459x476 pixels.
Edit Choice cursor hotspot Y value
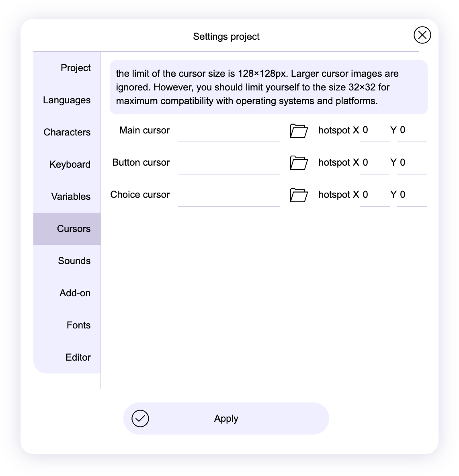pyautogui.click(x=412, y=195)
